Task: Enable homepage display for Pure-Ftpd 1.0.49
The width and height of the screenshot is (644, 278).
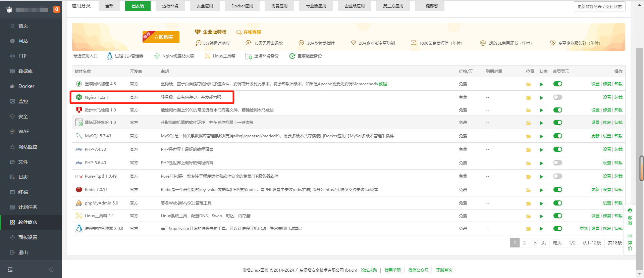Action: (558, 176)
